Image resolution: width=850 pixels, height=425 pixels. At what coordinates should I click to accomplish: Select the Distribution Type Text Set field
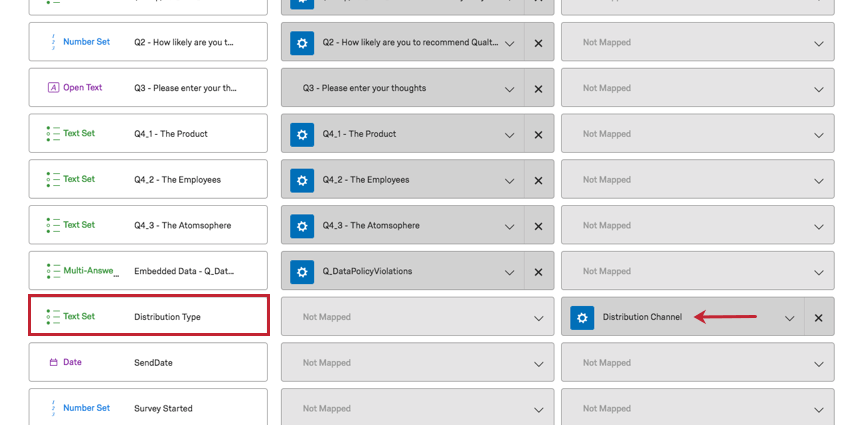point(148,316)
